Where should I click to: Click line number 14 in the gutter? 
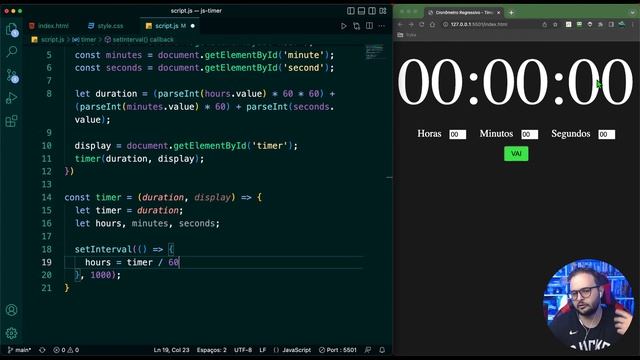[47, 197]
